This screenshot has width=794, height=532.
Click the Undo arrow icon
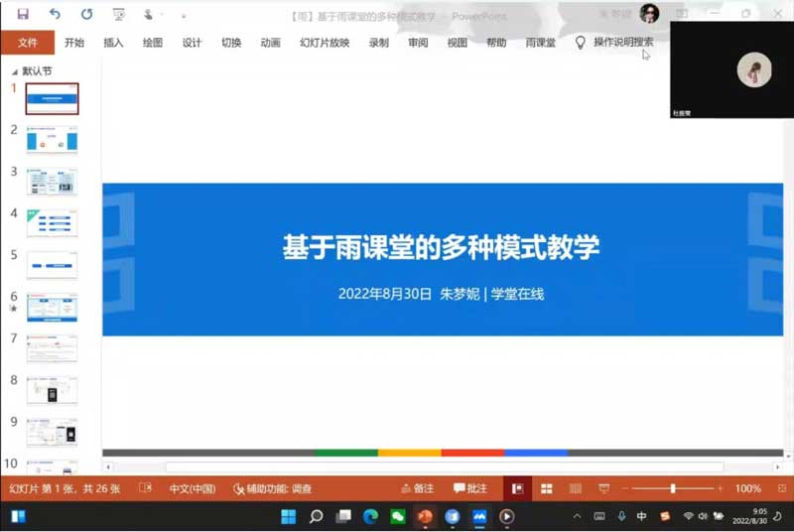55,14
